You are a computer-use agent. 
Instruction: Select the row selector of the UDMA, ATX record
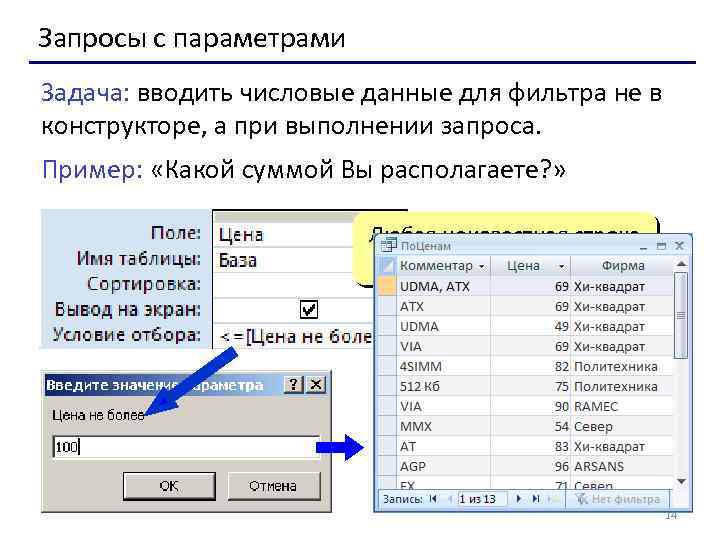click(388, 286)
